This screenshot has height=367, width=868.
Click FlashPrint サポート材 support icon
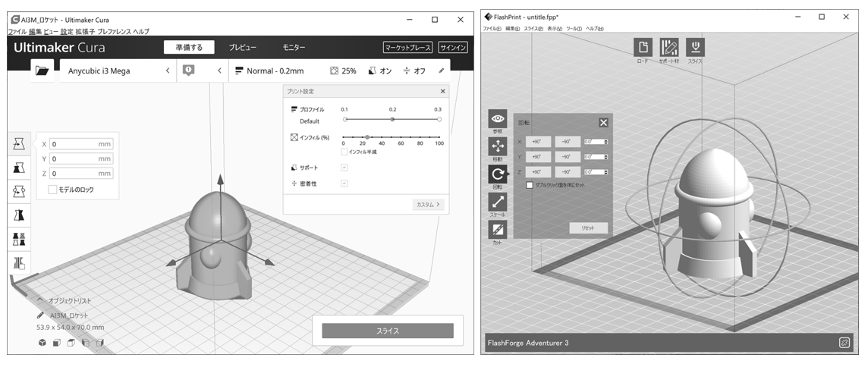pos(668,47)
